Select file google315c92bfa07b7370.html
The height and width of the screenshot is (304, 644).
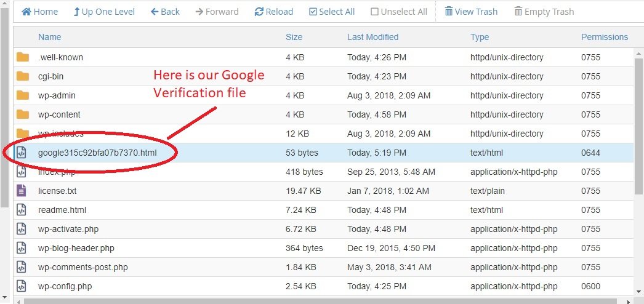(97, 153)
